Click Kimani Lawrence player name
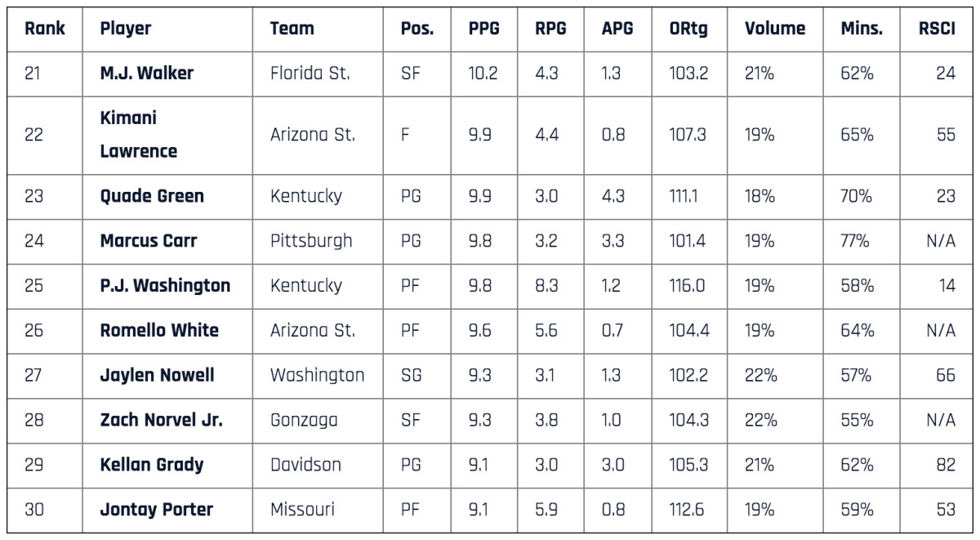The height and width of the screenshot is (540, 980). (x=138, y=135)
